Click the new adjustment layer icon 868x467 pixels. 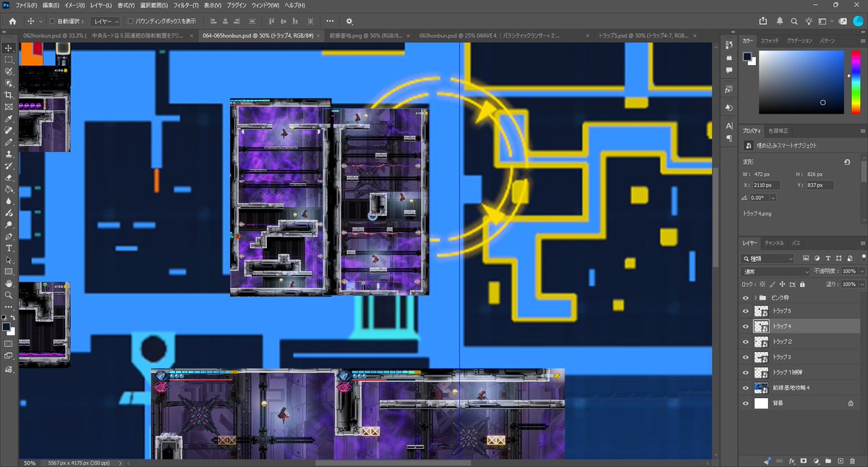[816, 460]
